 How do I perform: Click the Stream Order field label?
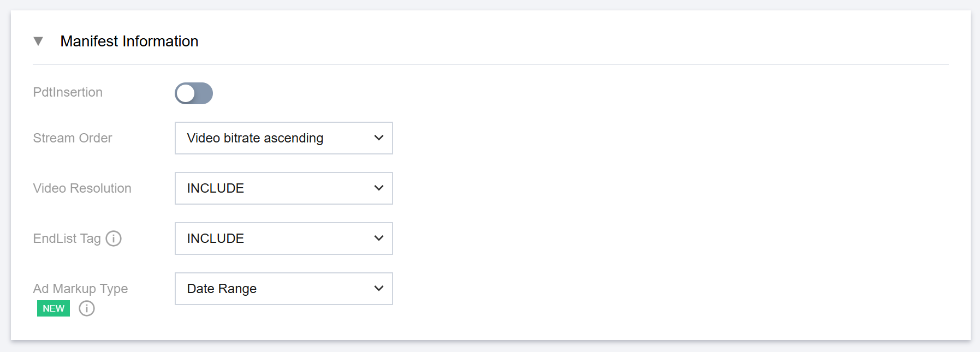coord(73,138)
